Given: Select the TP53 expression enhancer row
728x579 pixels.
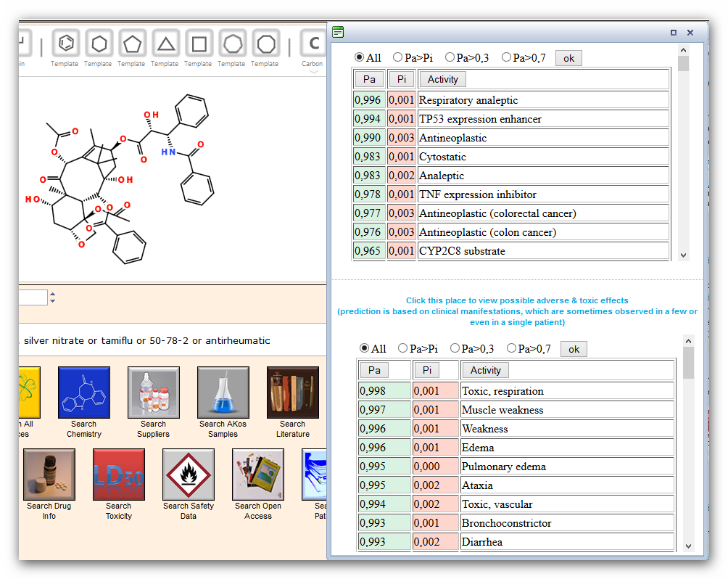Looking at the screenshot, I should tap(510, 119).
